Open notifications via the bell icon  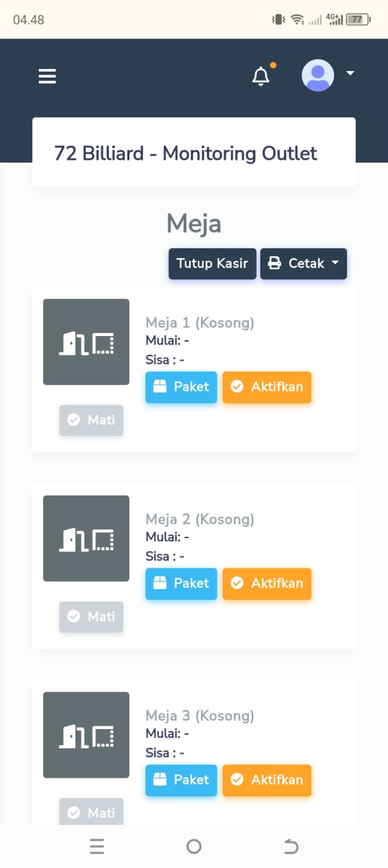[261, 76]
